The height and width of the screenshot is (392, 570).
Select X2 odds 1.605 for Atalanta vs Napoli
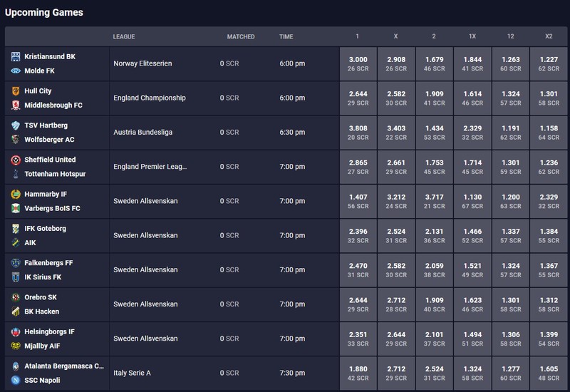[549, 373]
